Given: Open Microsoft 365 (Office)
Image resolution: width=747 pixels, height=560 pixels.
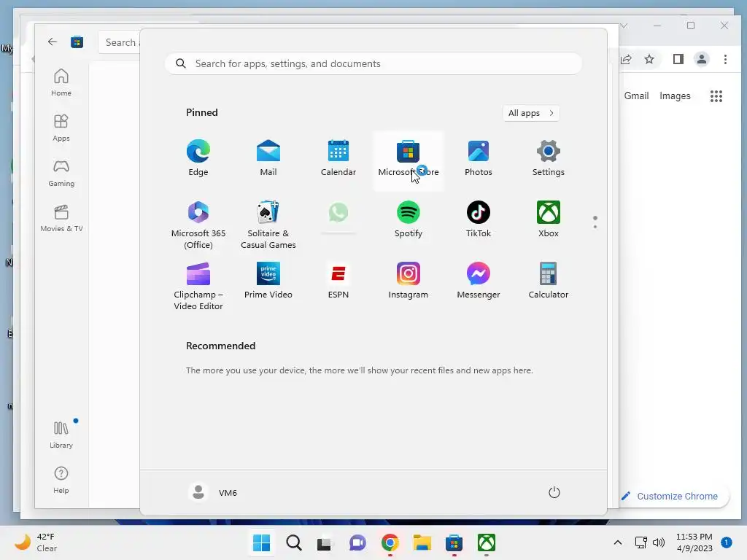Looking at the screenshot, I should 198,225.
